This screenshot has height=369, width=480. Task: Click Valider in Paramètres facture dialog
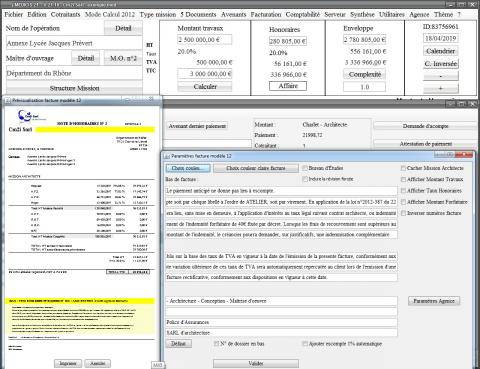256,363
